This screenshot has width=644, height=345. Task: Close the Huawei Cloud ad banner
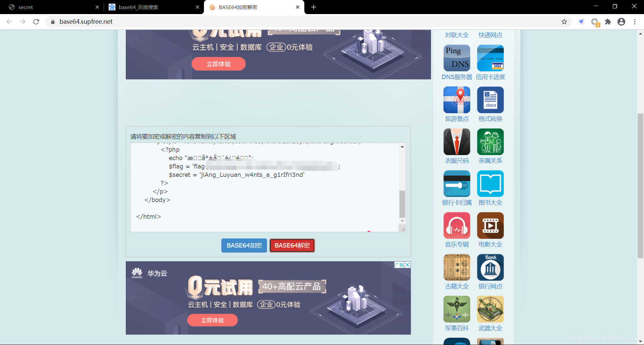(x=407, y=265)
